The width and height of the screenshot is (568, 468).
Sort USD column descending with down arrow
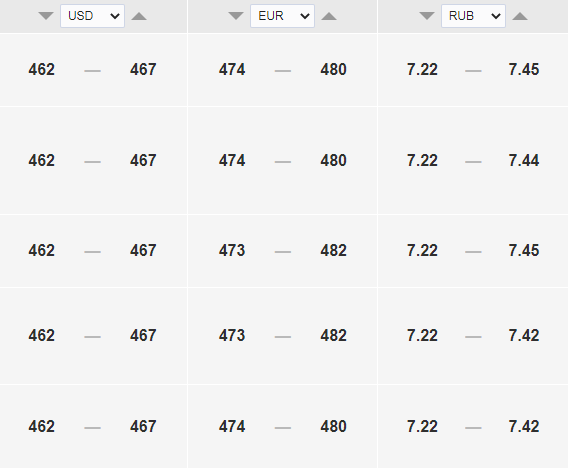(46, 16)
